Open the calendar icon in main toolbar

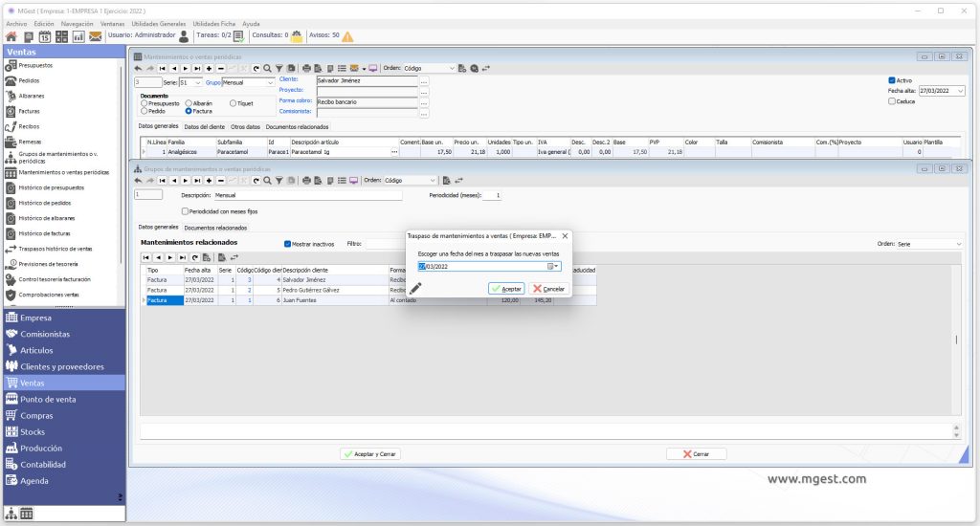45,37
